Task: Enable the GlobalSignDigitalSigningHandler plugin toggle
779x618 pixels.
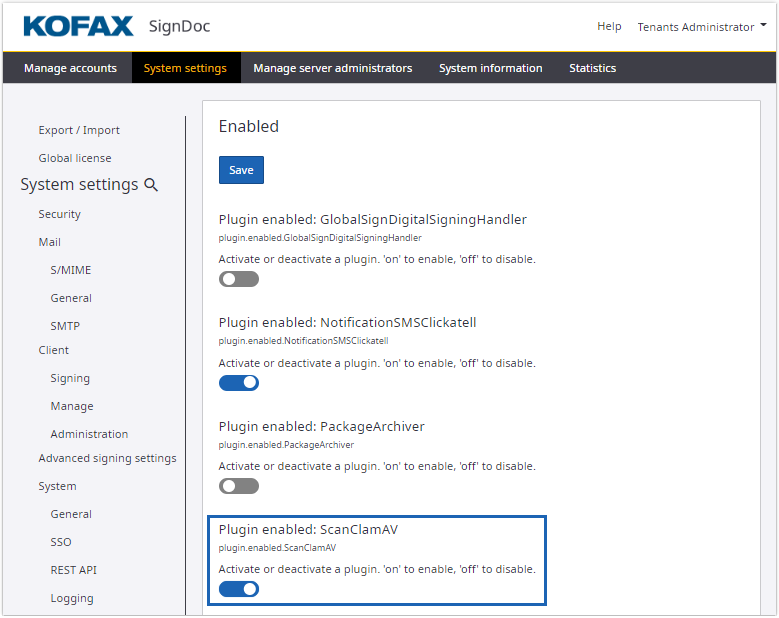Action: [x=238, y=279]
